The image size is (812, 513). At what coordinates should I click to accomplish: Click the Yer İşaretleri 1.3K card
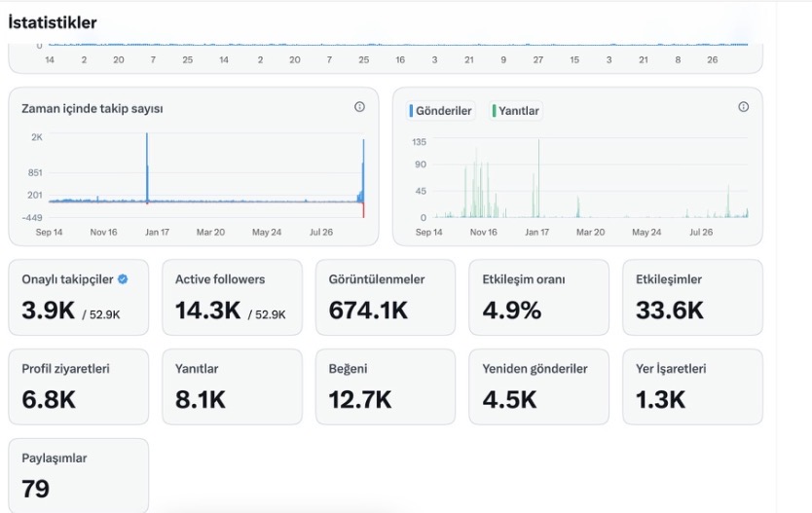point(692,386)
